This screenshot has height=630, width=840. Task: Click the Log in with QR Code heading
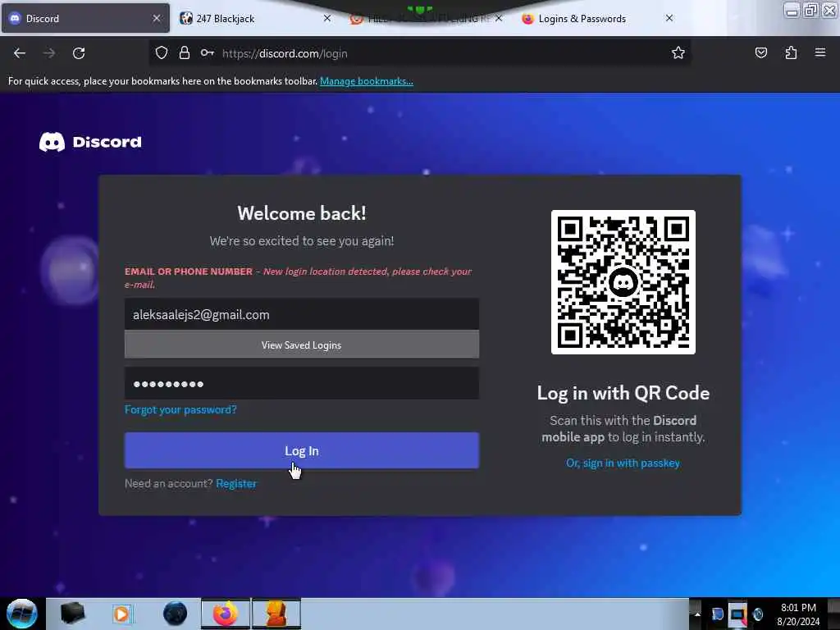pos(623,393)
